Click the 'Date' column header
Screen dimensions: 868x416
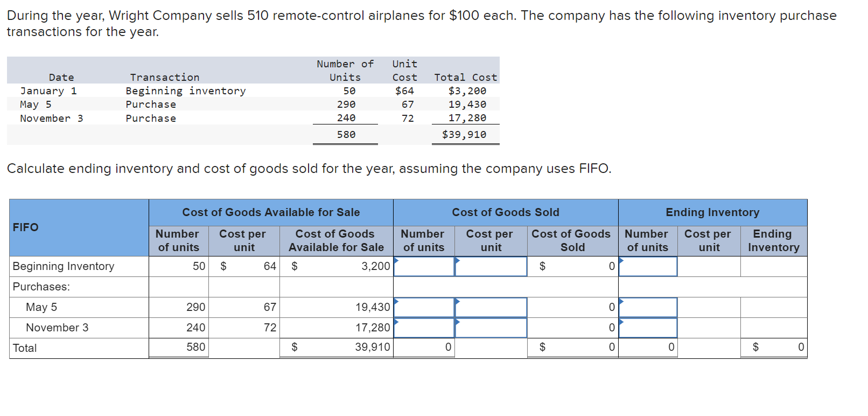click(61, 78)
